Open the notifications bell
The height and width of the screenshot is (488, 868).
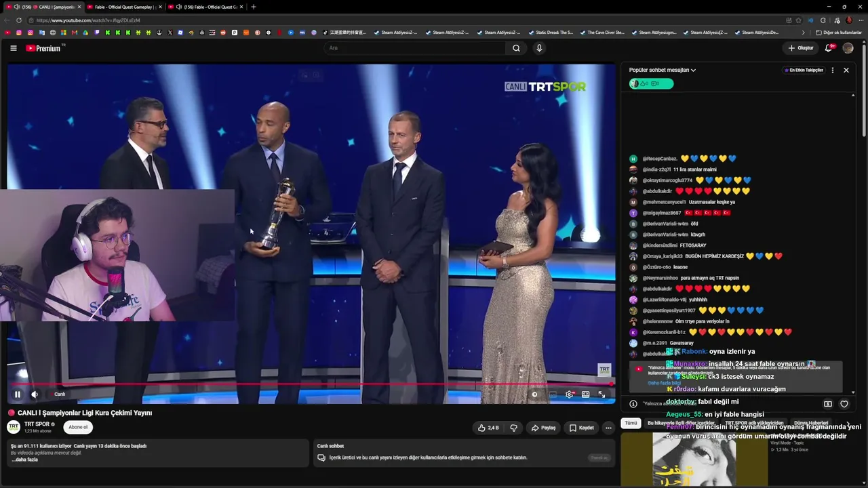[x=829, y=48]
